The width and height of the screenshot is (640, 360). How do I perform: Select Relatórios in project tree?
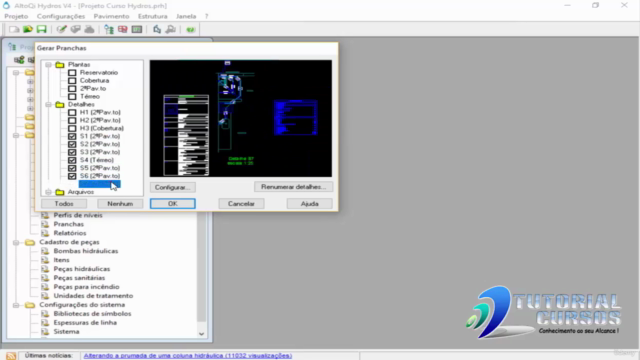(x=70, y=233)
